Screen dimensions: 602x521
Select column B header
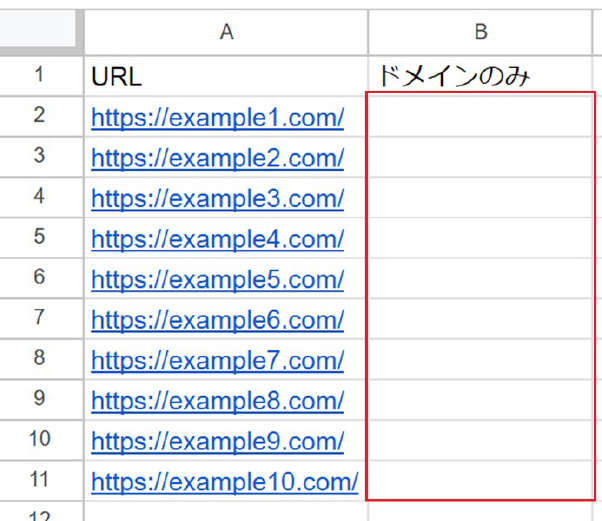480,32
